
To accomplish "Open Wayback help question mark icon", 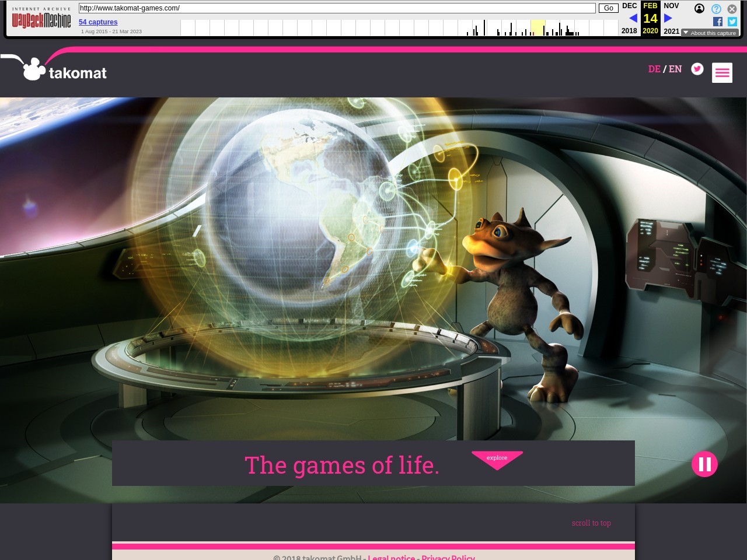I will click(716, 9).
